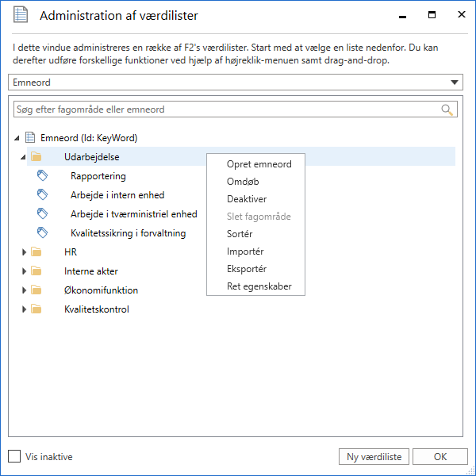Select Omdøb in the context menu

pyautogui.click(x=242, y=182)
